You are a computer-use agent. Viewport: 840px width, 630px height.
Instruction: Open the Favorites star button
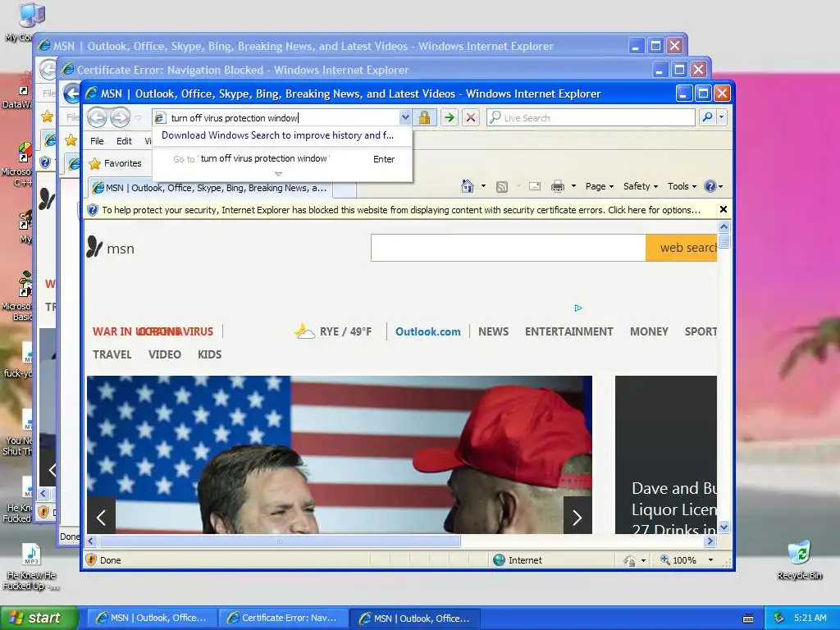[x=116, y=163]
